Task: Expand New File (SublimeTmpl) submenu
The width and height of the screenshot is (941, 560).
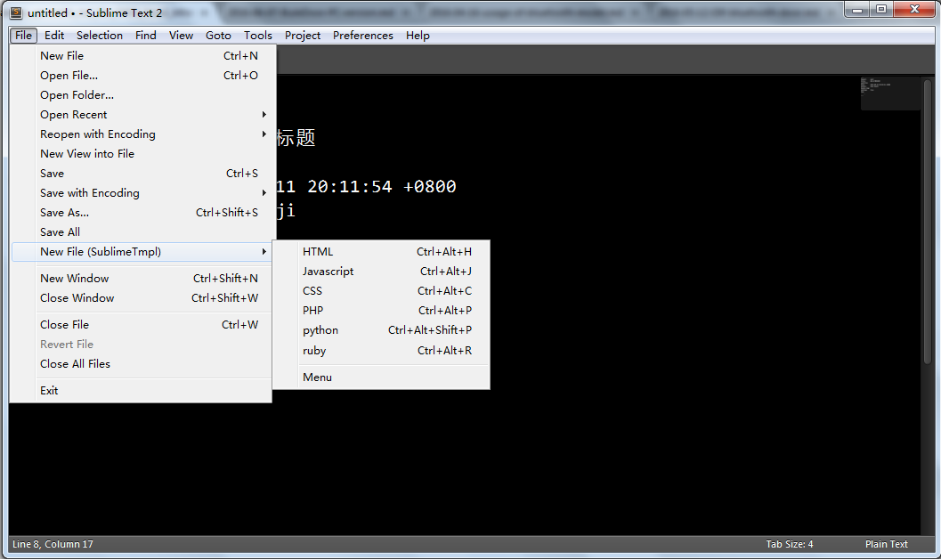Action: coord(142,252)
